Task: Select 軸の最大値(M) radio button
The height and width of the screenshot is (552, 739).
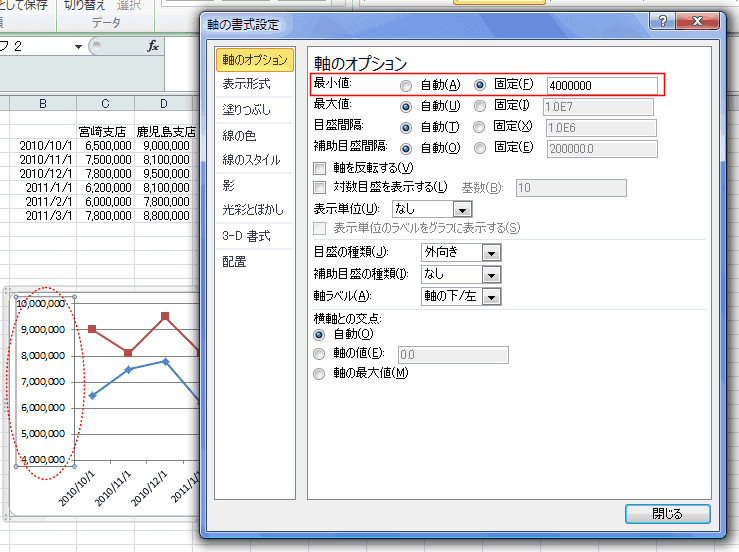Action: (x=319, y=374)
